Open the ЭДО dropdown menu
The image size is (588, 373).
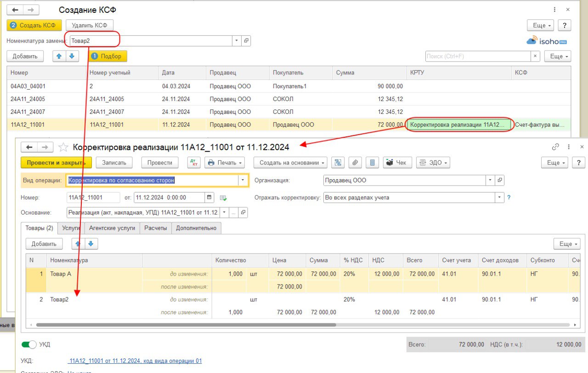(x=433, y=163)
